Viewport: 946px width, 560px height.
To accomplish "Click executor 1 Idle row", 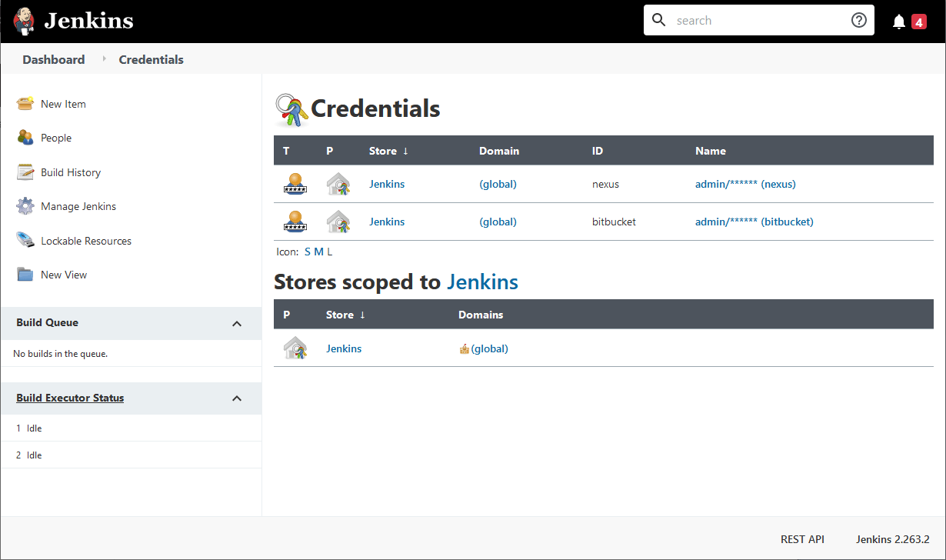I will click(x=131, y=428).
